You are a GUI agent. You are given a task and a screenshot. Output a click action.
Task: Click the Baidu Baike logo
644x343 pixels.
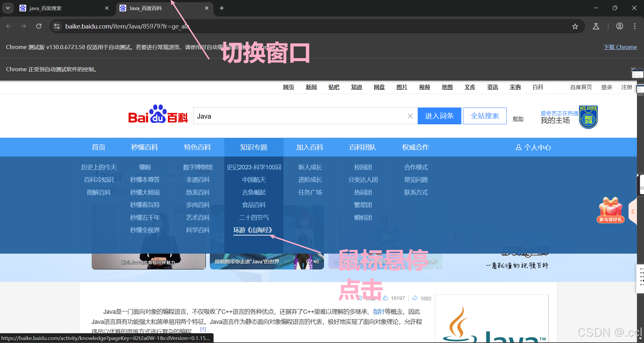(x=158, y=114)
